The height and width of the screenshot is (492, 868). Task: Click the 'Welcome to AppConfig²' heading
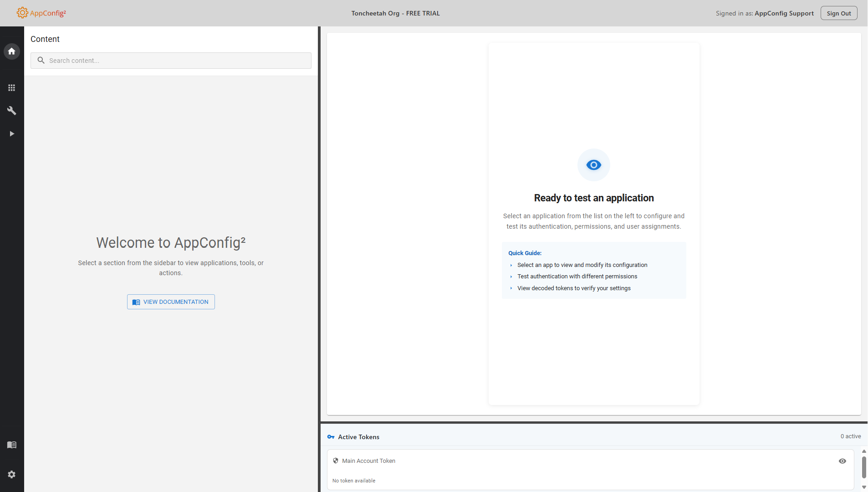(171, 242)
